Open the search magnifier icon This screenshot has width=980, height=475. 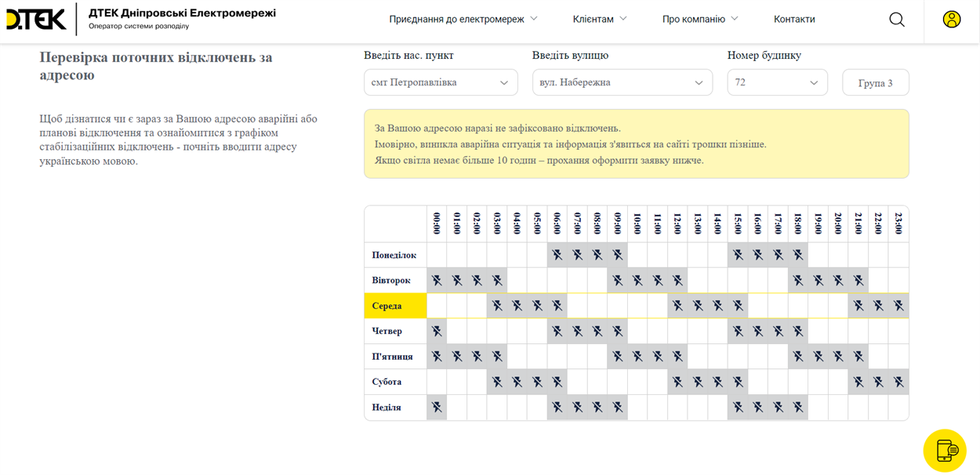click(x=897, y=20)
